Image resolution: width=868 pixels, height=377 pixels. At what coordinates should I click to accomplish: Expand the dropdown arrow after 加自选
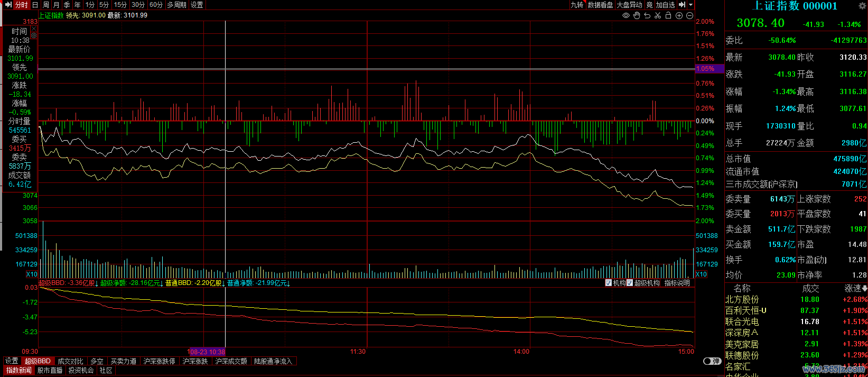pos(690,5)
